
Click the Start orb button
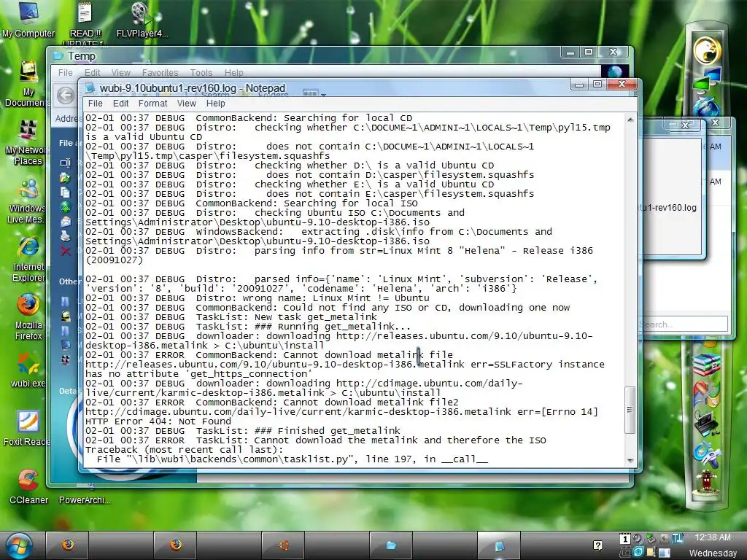tap(18, 546)
